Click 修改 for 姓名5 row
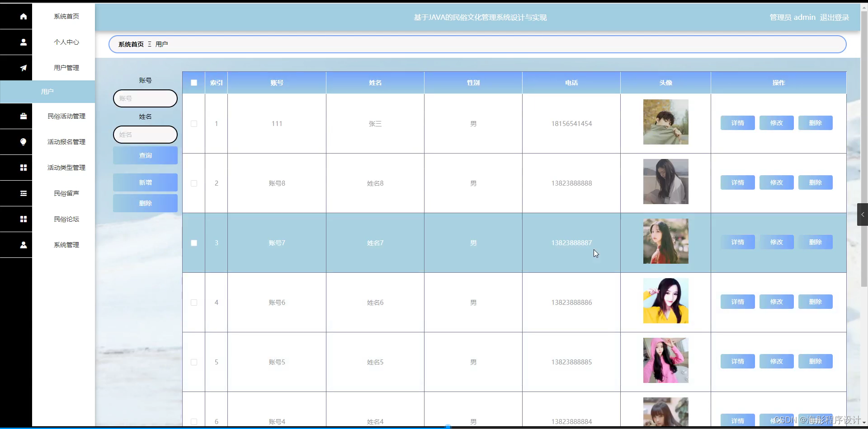Image resolution: width=868 pixels, height=429 pixels. click(x=776, y=361)
